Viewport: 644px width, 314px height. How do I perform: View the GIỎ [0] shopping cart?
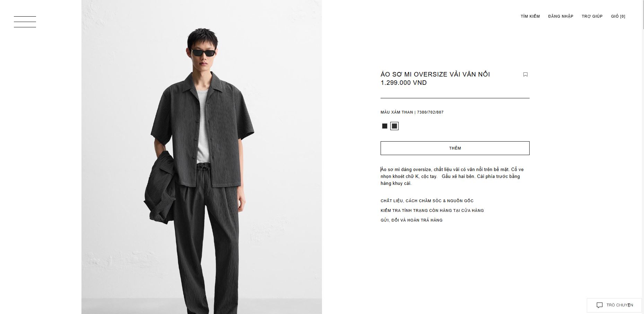pyautogui.click(x=618, y=16)
